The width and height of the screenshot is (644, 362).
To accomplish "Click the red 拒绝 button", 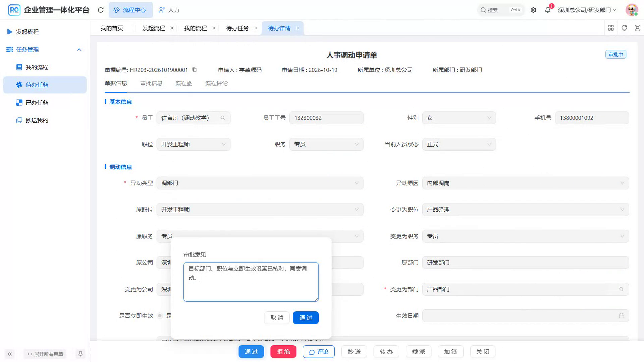I will [x=283, y=352].
